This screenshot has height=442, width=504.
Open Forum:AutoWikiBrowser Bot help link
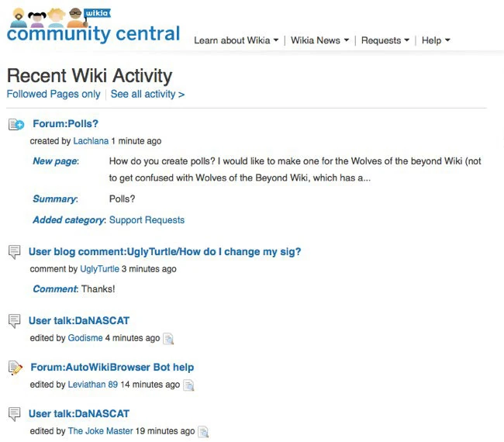coord(112,367)
